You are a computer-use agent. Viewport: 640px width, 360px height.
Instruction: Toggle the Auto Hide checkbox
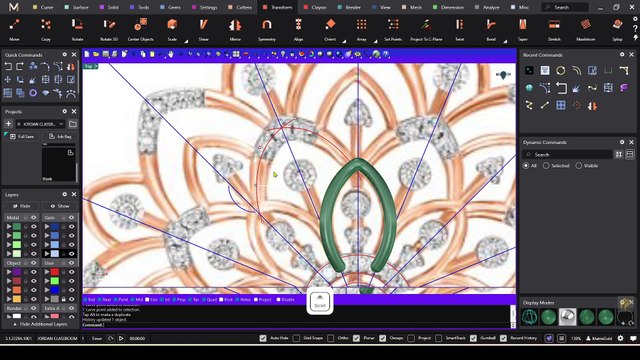[263, 338]
